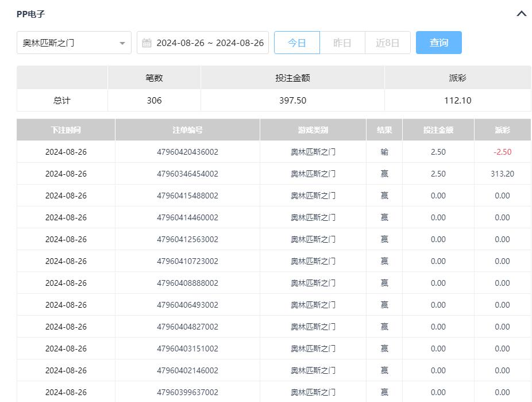Click the 派彩 column header in bets table
The image size is (532, 402).
coord(502,130)
